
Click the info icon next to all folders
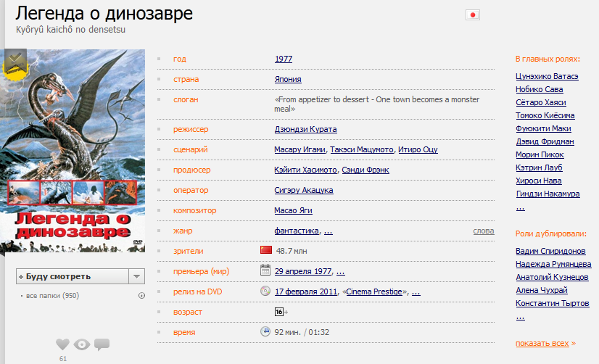(141, 296)
